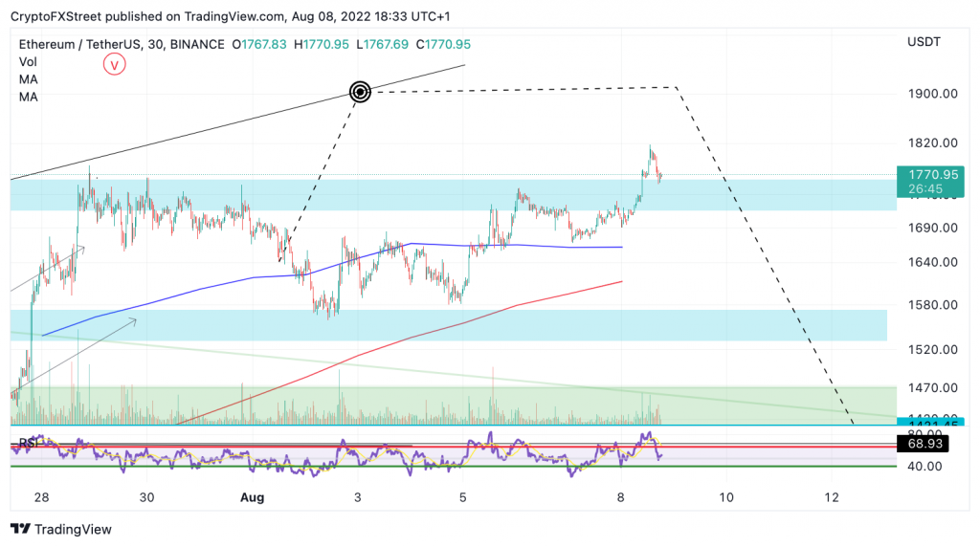Click the upper light blue resistance zone
This screenshot has width=980, height=547.
[x=453, y=195]
